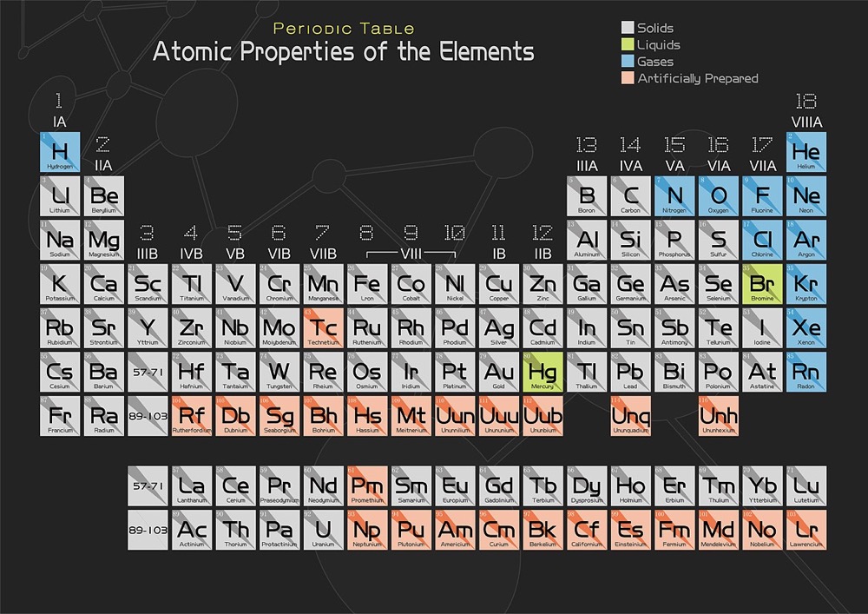This screenshot has height=614, width=868.
Task: Click the Technetium (Tc) tile
Action: 324,327
